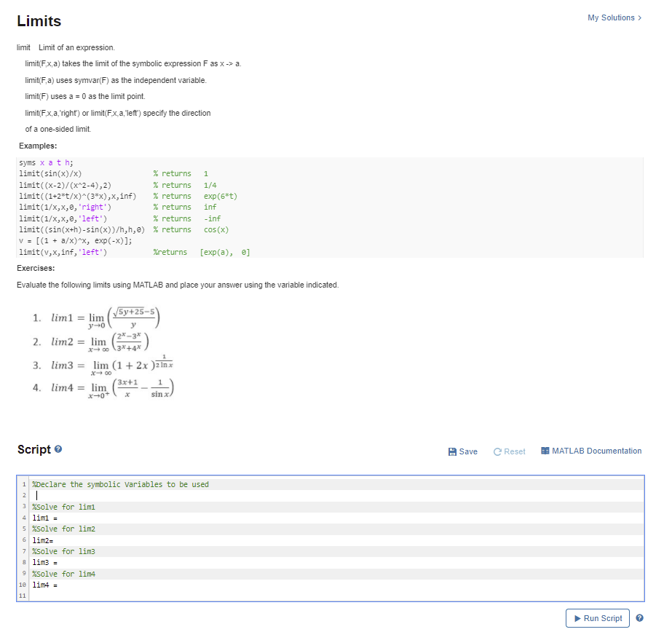Screen dimensions: 672x640
Task: Click the Reset circular arrow icon
Action: coord(497,452)
